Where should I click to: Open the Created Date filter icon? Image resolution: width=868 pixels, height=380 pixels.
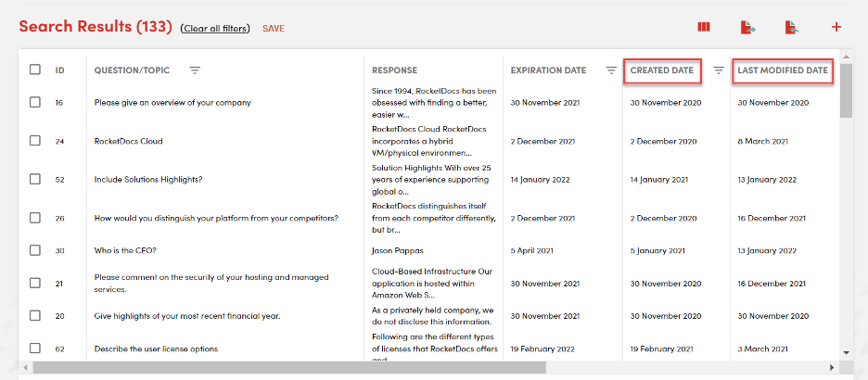click(719, 70)
